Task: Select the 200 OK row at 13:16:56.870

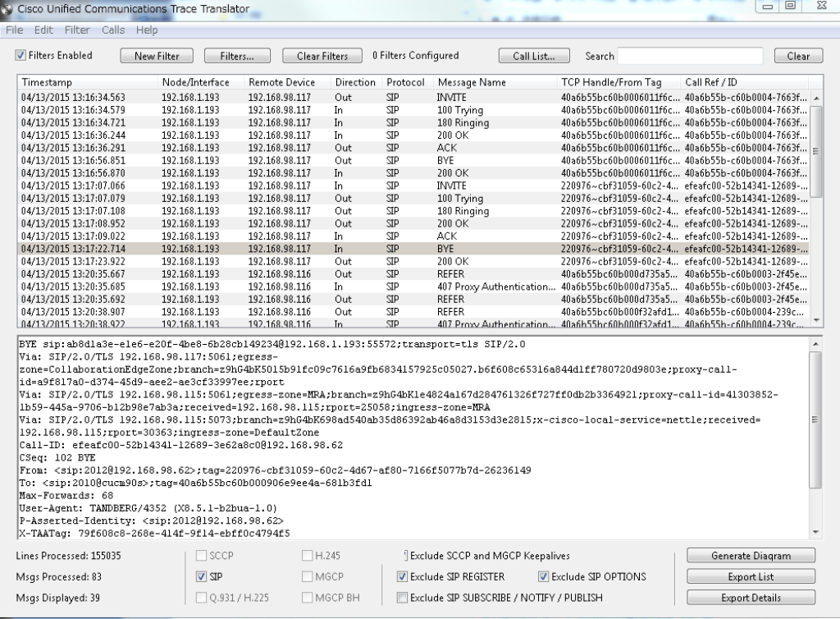Action: (413, 173)
